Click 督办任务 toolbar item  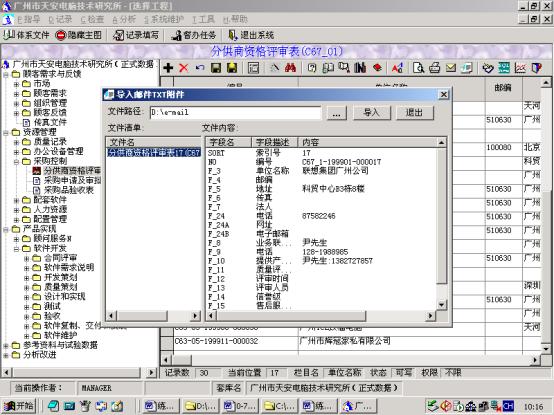tap(193, 35)
